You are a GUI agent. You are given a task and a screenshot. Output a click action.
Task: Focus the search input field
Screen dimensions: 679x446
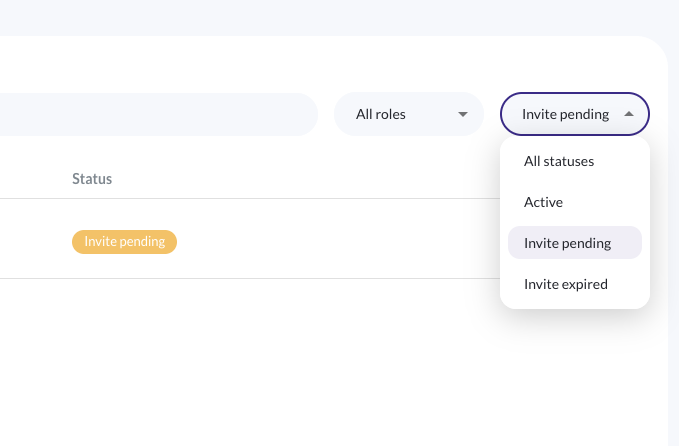[x=150, y=114]
